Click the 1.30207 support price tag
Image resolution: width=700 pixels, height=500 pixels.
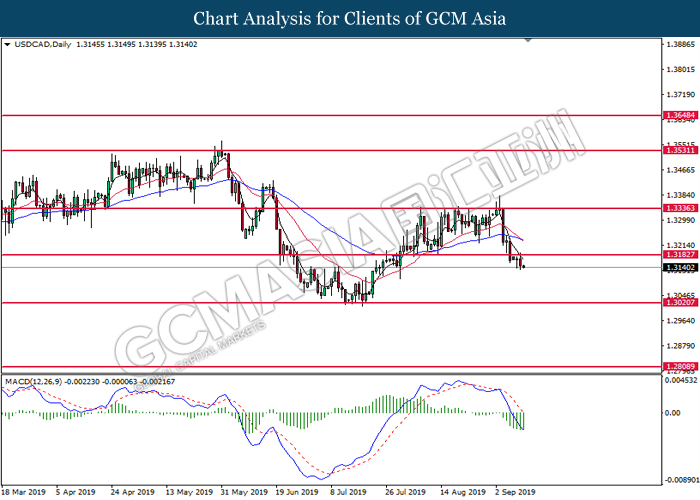coord(678,302)
